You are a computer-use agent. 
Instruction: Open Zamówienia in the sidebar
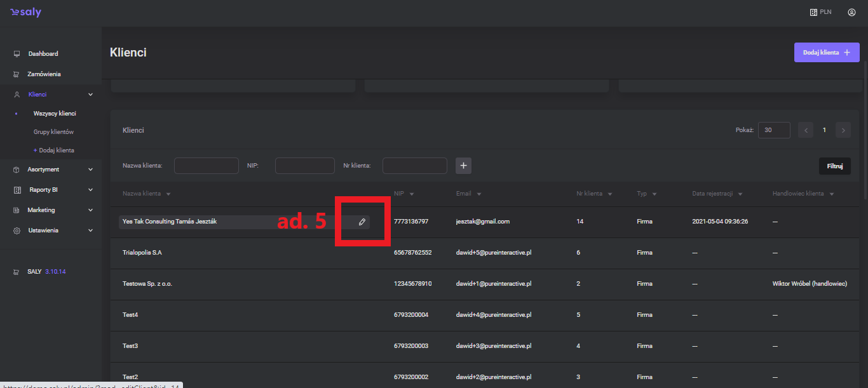44,74
